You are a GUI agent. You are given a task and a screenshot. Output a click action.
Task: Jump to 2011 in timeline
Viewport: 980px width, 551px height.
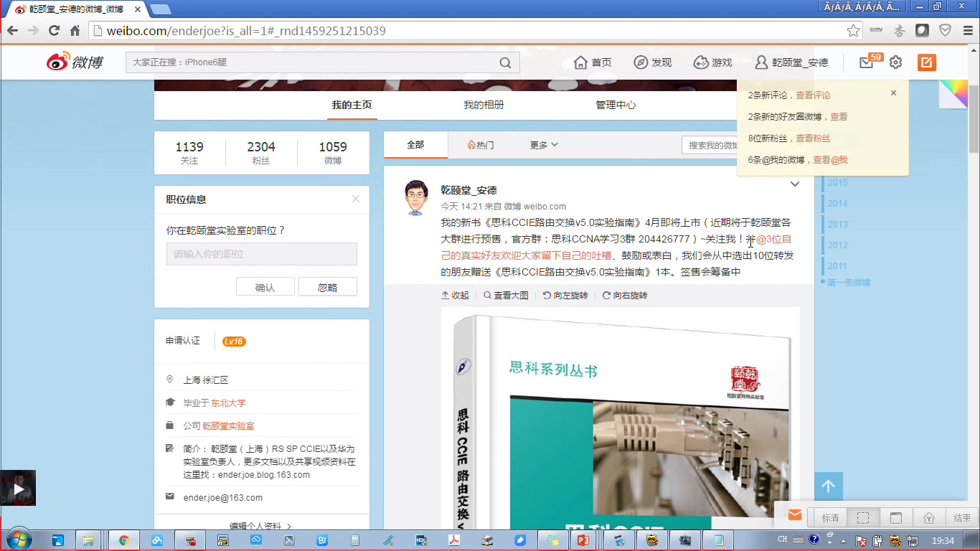coord(837,266)
